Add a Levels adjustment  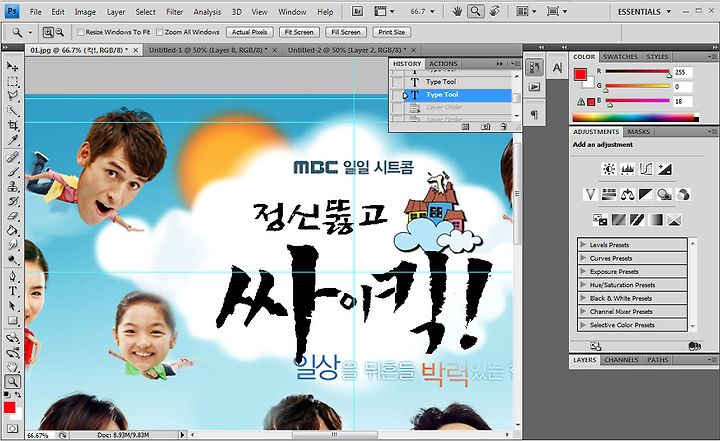(627, 169)
